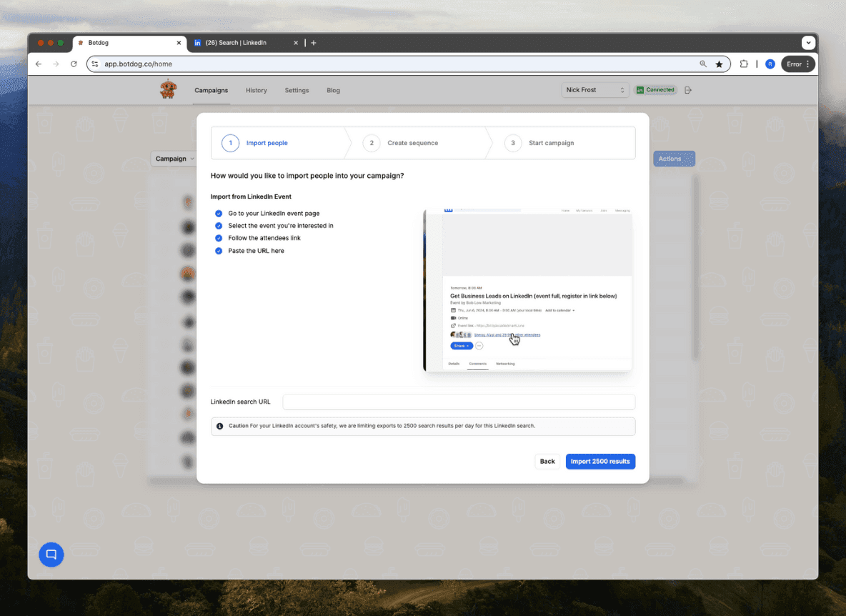Click the logout icon beside Connected

[x=688, y=90]
